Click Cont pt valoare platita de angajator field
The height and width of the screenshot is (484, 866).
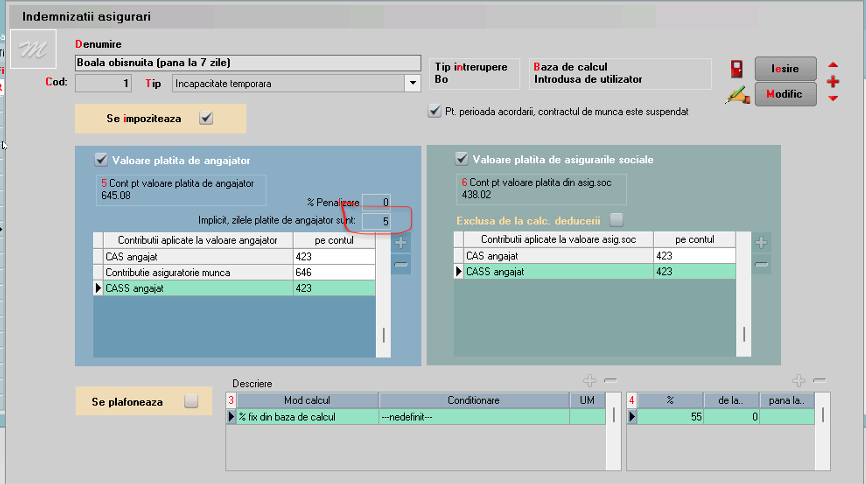pyautogui.click(x=181, y=190)
